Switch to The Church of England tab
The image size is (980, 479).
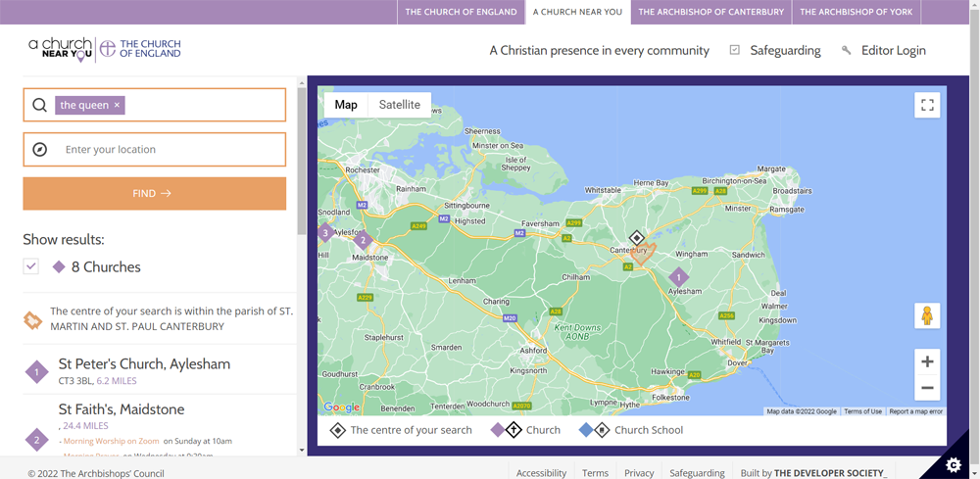click(x=462, y=12)
